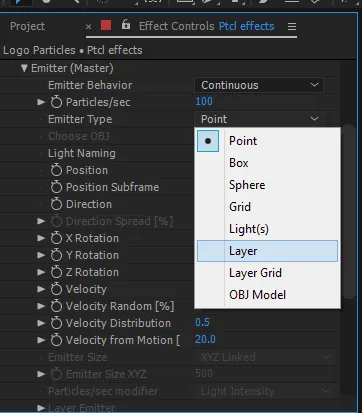Toggle stopwatch for Y Rotation

tap(56, 255)
